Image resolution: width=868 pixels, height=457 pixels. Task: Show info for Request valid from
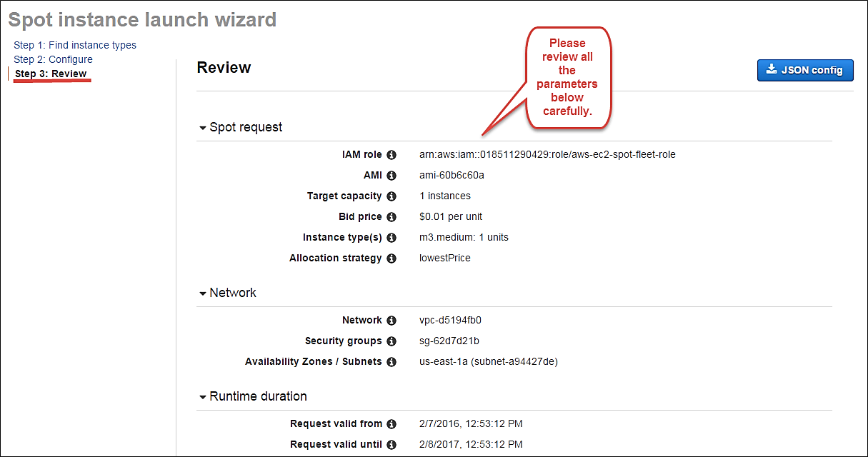pyautogui.click(x=391, y=423)
